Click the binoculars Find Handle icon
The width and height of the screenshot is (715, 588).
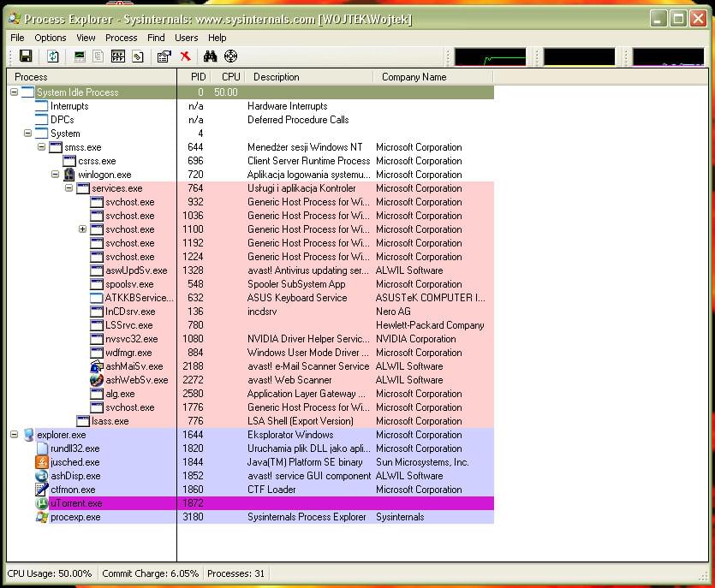(210, 56)
